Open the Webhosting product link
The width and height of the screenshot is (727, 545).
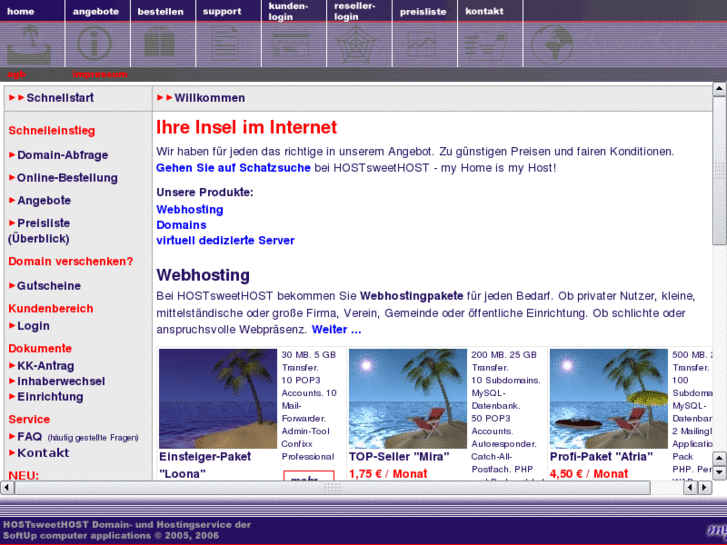pyautogui.click(x=190, y=210)
